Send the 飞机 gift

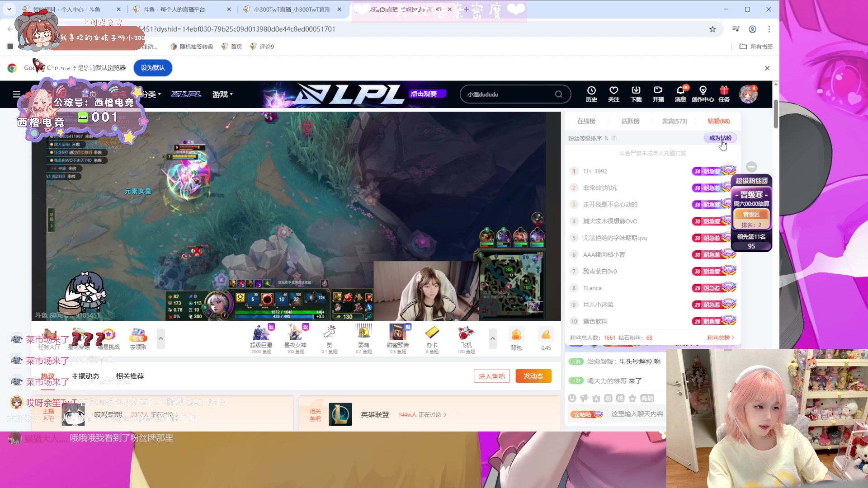(x=466, y=338)
